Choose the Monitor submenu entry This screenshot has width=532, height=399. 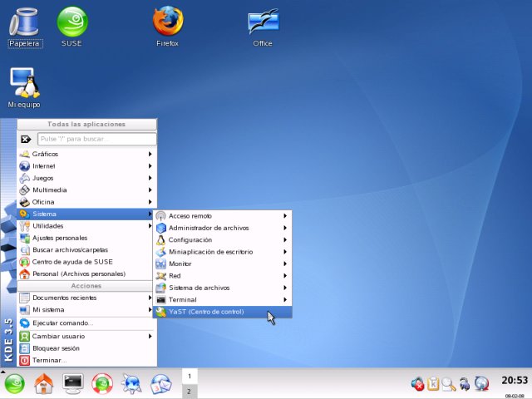pos(223,264)
